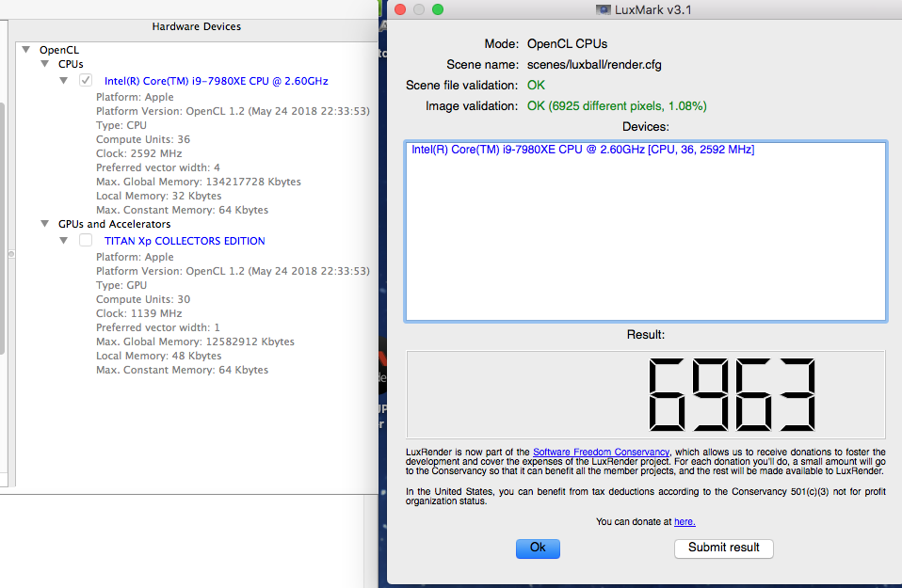Collapse the CPUs tree group
This screenshot has height=588, width=902.
pos(45,64)
